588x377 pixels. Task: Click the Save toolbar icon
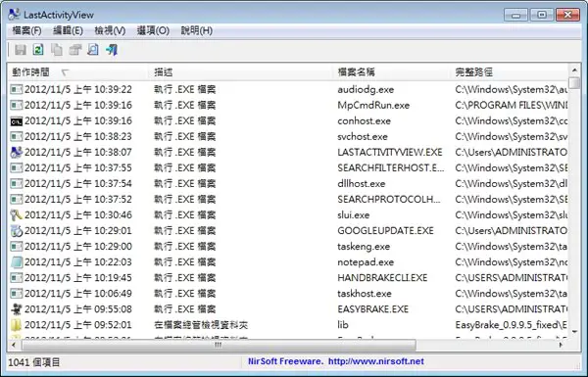pos(21,50)
